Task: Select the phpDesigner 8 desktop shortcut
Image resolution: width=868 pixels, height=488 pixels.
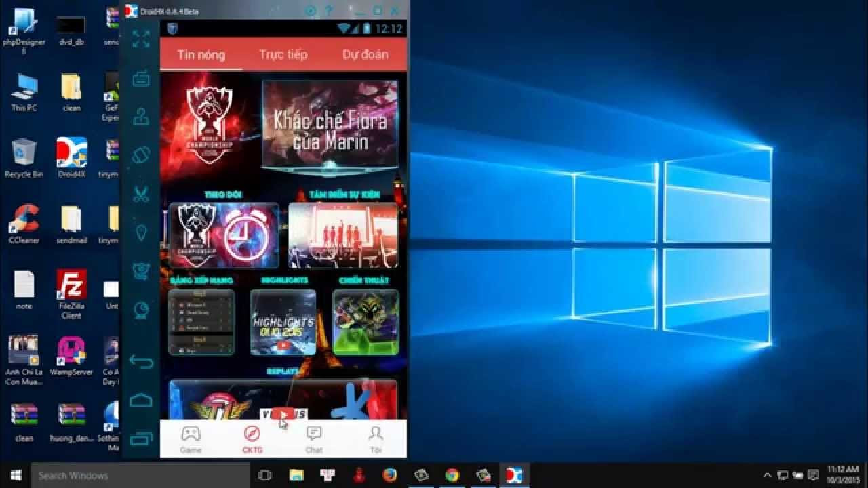Action: 24,31
